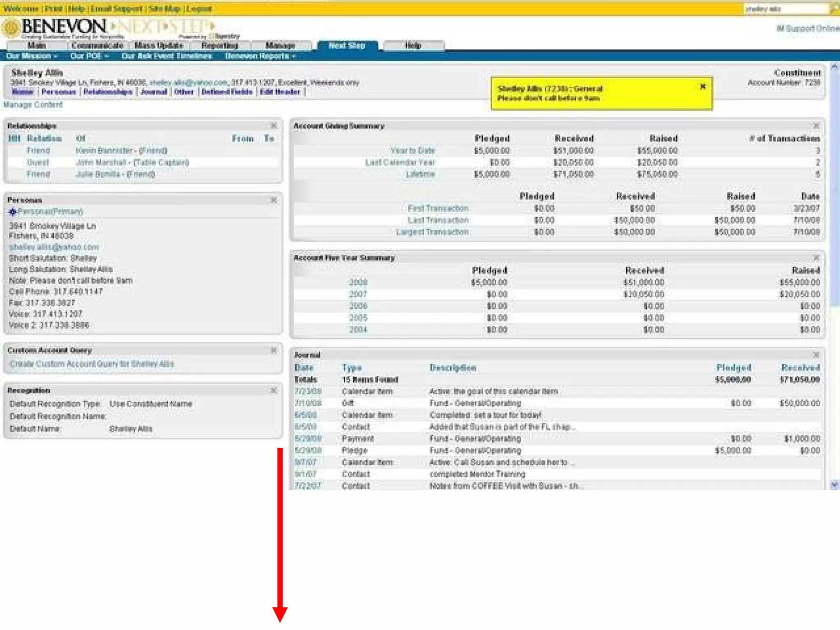The image size is (840, 630).
Task: Click the search magnifier icon
Action: 834,9
